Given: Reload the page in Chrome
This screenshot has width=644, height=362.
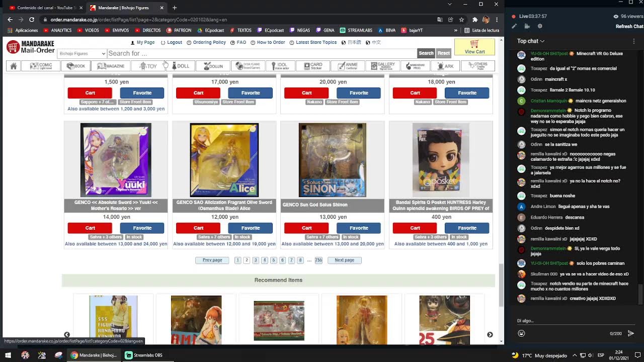Looking at the screenshot, I should [x=32, y=20].
